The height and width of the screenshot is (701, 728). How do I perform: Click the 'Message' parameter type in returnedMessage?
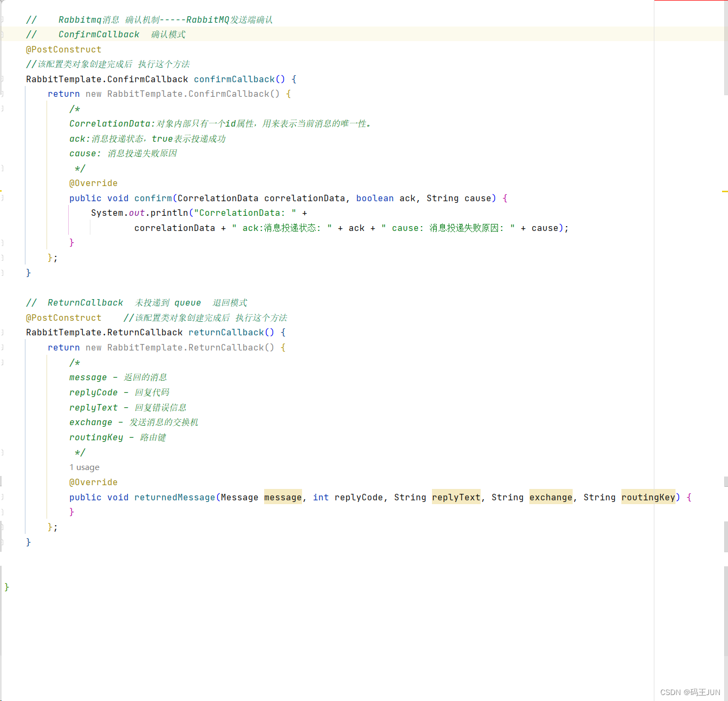point(239,497)
